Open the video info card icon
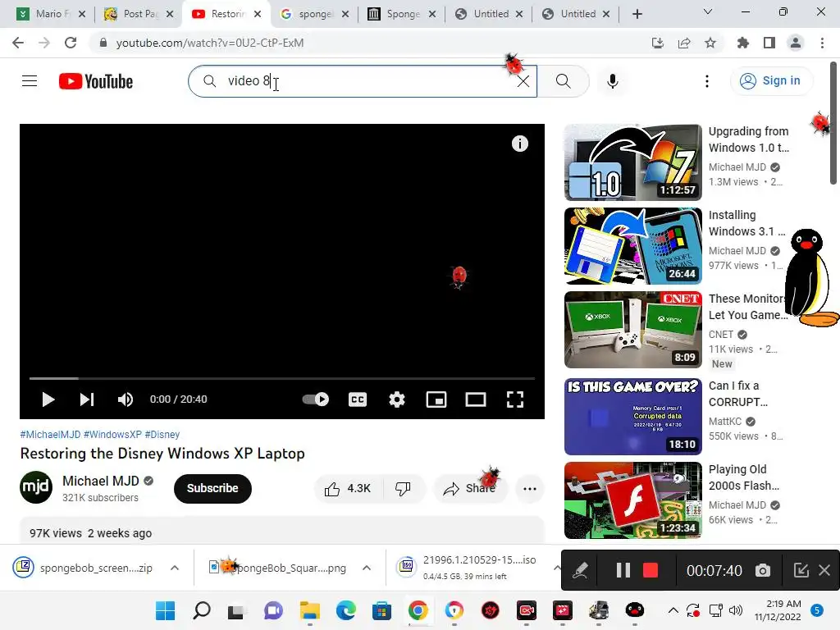840x630 pixels. [x=519, y=144]
